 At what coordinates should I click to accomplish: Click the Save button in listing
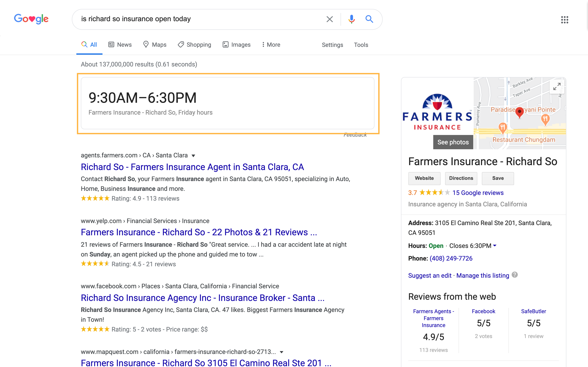point(498,178)
